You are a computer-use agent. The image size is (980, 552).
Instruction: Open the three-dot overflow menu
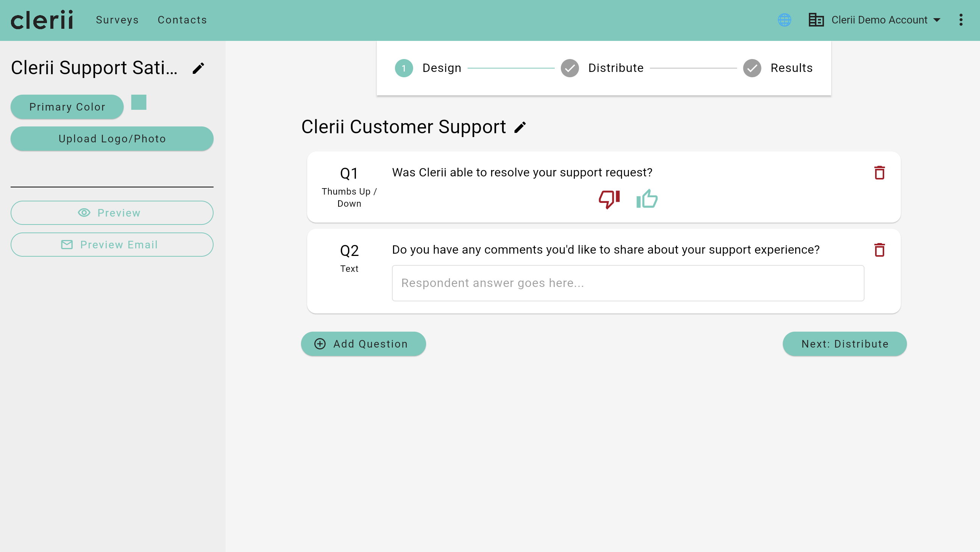pos(961,20)
